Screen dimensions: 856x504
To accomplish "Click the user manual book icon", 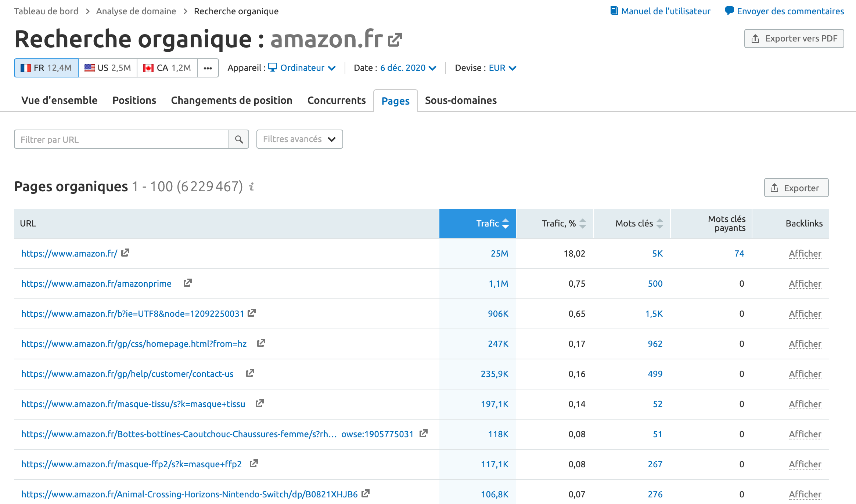I will click(614, 11).
